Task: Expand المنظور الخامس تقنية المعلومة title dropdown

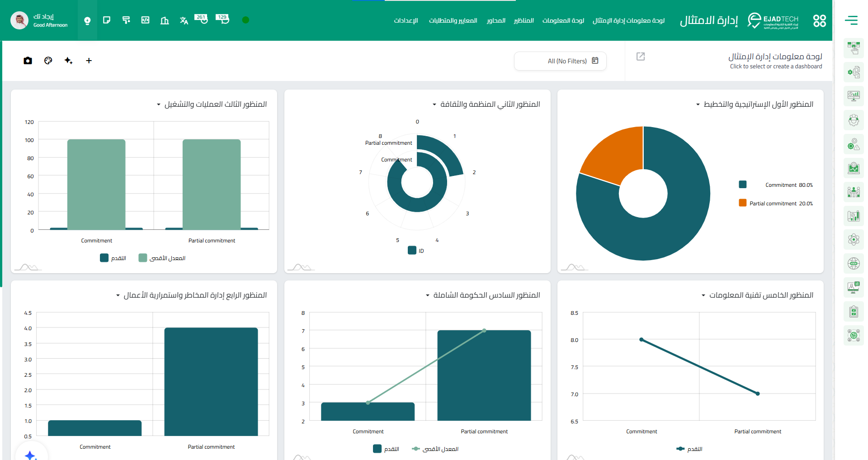Action: [x=703, y=296]
